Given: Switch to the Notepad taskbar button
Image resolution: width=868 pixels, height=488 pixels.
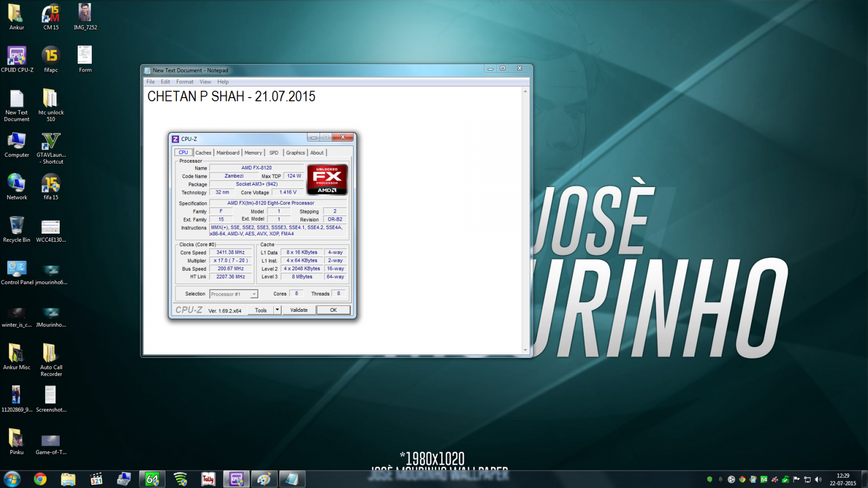Looking at the screenshot, I should (x=292, y=479).
